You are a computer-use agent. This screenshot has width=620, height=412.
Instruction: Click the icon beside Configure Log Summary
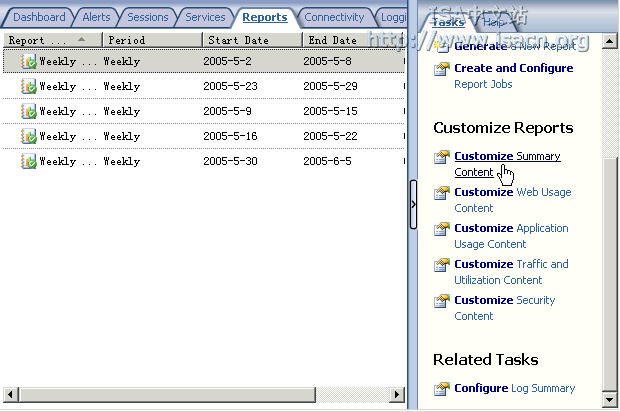pyautogui.click(x=442, y=389)
